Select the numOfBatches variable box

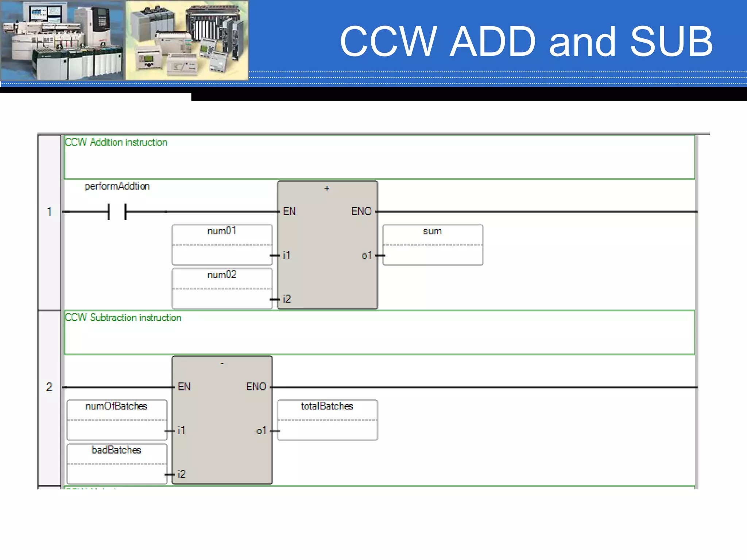pyautogui.click(x=117, y=419)
